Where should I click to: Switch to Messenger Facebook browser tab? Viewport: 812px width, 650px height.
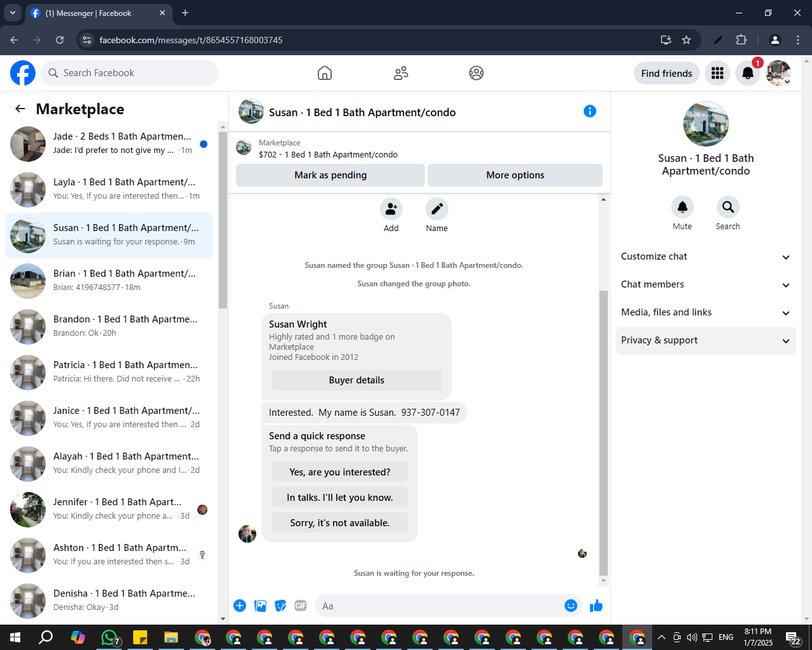click(98, 13)
